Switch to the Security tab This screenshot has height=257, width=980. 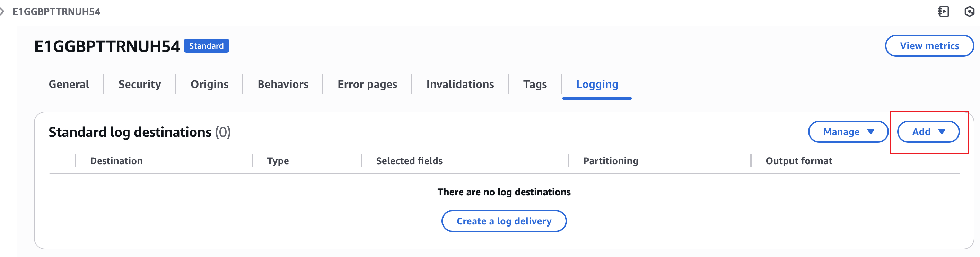139,84
